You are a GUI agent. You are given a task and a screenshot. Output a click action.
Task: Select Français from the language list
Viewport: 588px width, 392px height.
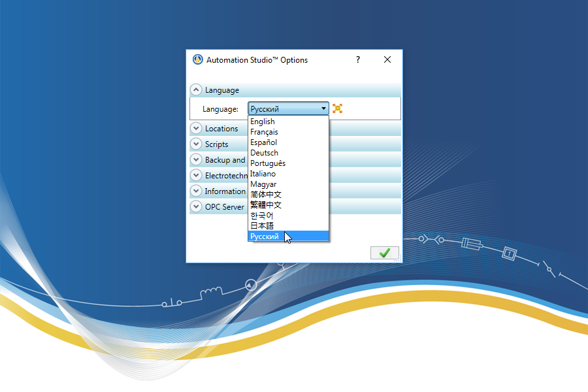288,132
